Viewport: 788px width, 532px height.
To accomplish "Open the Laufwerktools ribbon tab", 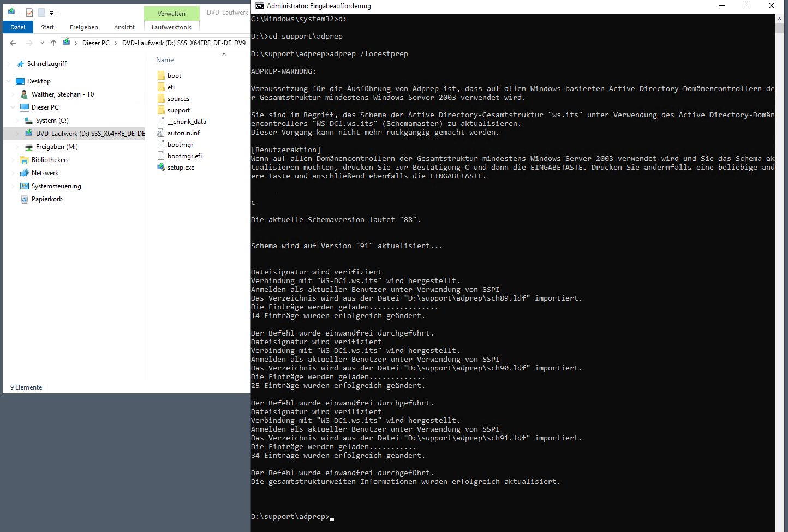I will (x=171, y=27).
